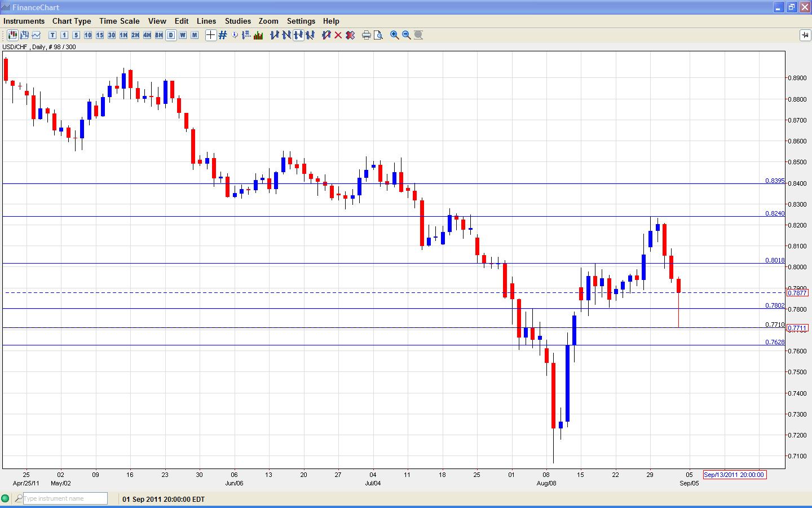Zoom out with magnifier minus icon
Image resolution: width=812 pixels, height=508 pixels.
pos(407,35)
